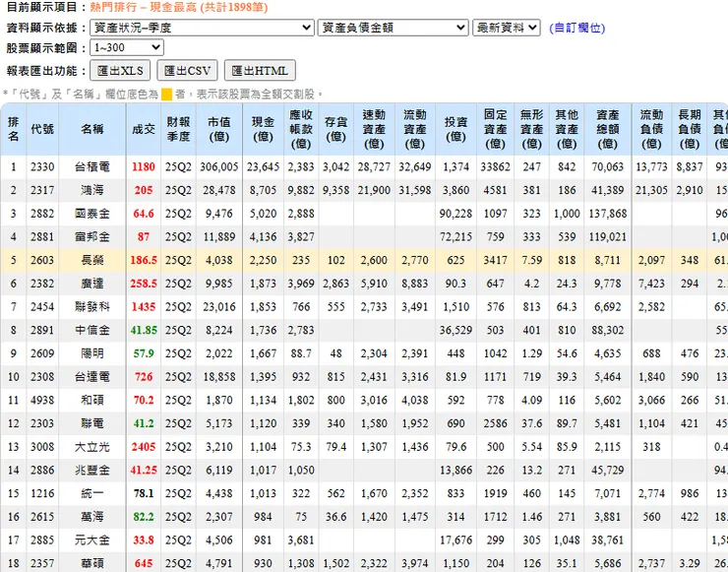Open stock 統一 name link
This screenshot has width=728, height=572.
92,493
